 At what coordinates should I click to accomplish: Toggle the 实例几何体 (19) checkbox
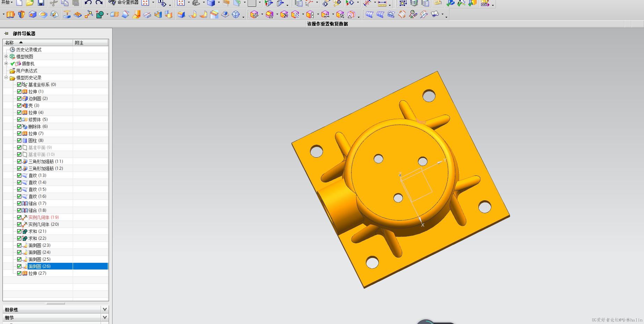(x=19, y=217)
